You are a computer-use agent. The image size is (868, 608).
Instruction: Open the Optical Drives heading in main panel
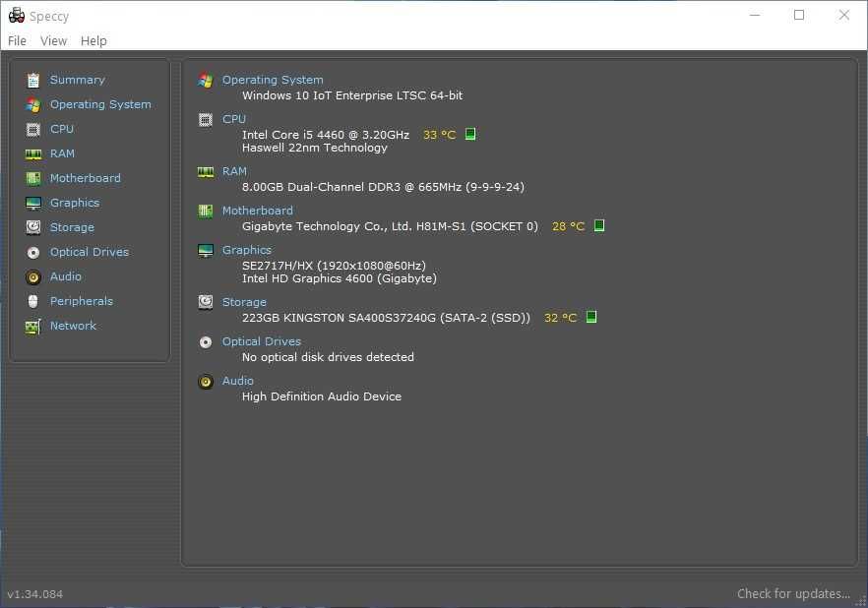tap(262, 341)
